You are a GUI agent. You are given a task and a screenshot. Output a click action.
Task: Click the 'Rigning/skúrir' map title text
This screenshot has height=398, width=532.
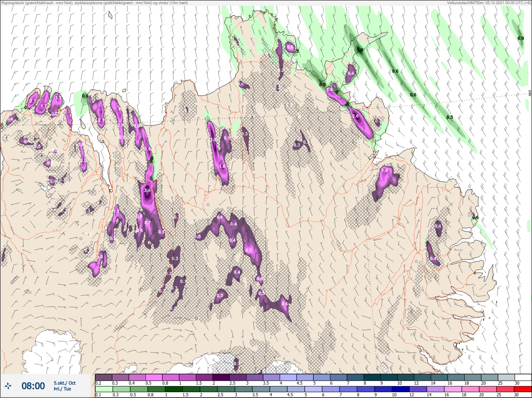(x=94, y=2)
